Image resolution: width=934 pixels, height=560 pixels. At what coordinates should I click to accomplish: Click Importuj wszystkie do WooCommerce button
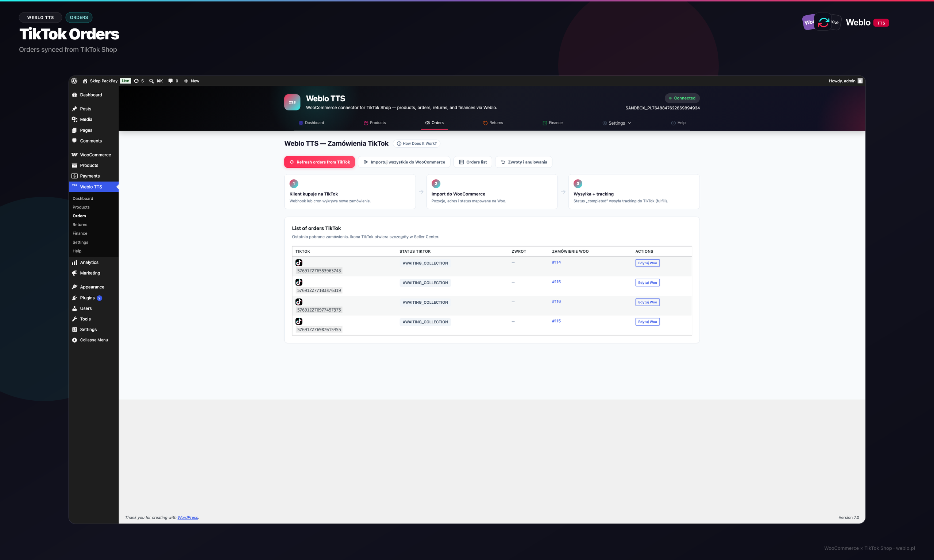[404, 162]
